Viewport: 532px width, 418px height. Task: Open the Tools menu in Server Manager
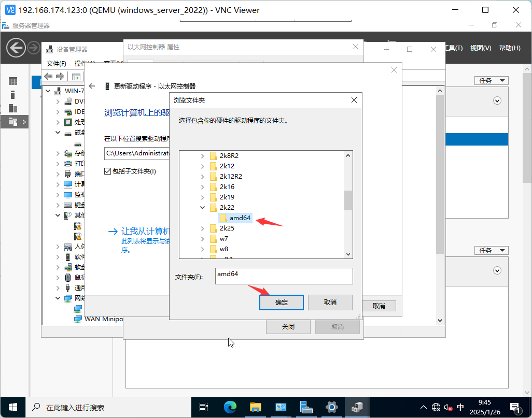click(x=454, y=48)
